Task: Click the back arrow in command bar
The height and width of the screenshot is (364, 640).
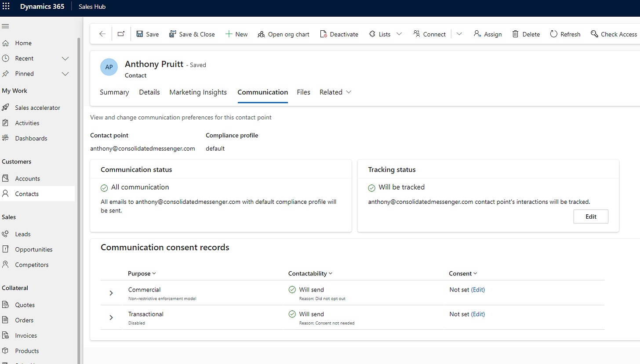Action: (102, 34)
